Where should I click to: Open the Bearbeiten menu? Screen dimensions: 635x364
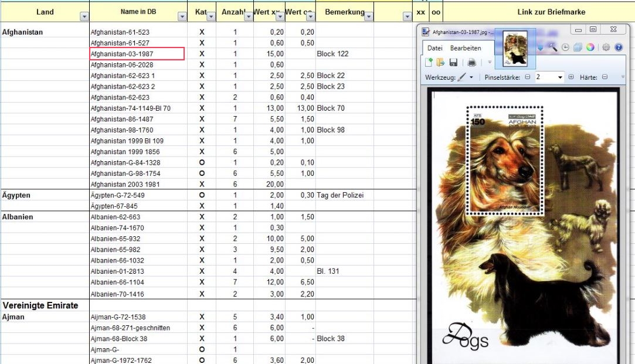click(466, 48)
